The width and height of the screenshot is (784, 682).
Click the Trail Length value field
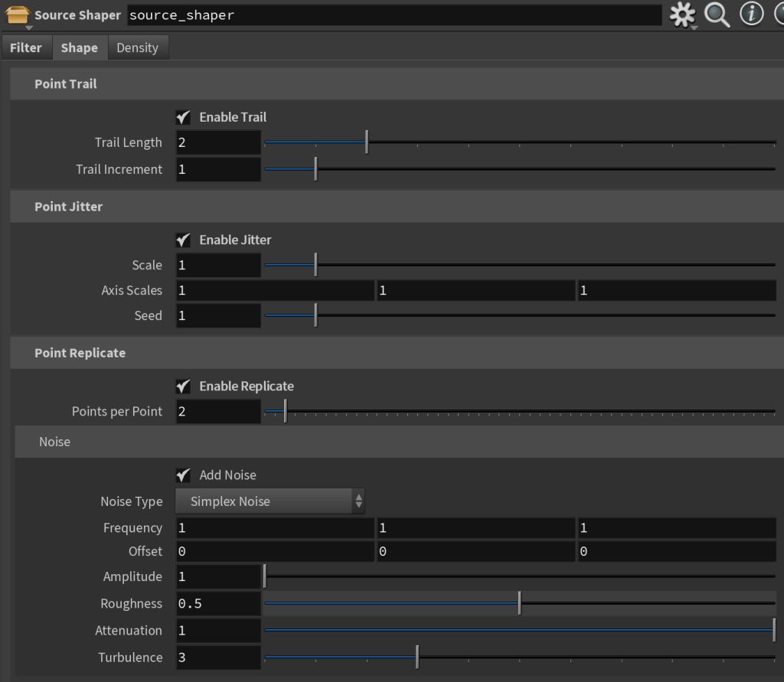(218, 142)
